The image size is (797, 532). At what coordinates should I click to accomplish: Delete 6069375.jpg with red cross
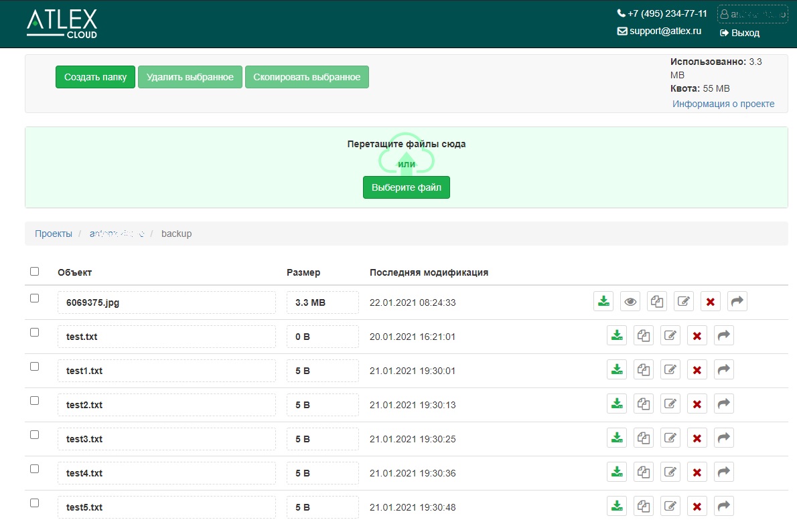click(x=711, y=302)
